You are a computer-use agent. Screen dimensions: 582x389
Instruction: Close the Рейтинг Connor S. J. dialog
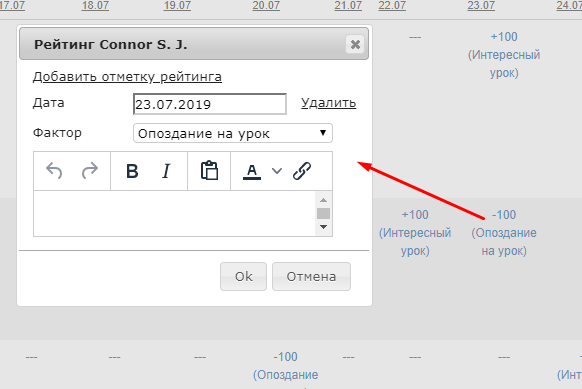[x=355, y=45]
